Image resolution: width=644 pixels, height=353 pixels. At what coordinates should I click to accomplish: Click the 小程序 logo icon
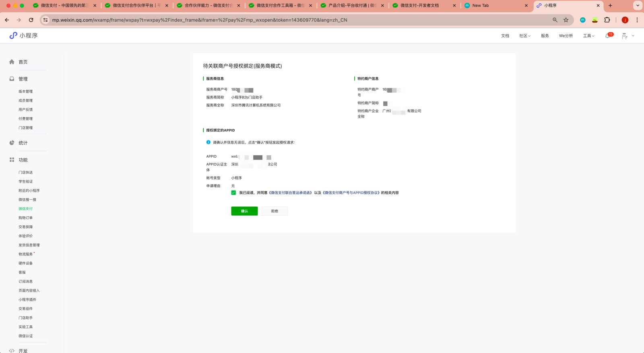pyautogui.click(x=13, y=35)
